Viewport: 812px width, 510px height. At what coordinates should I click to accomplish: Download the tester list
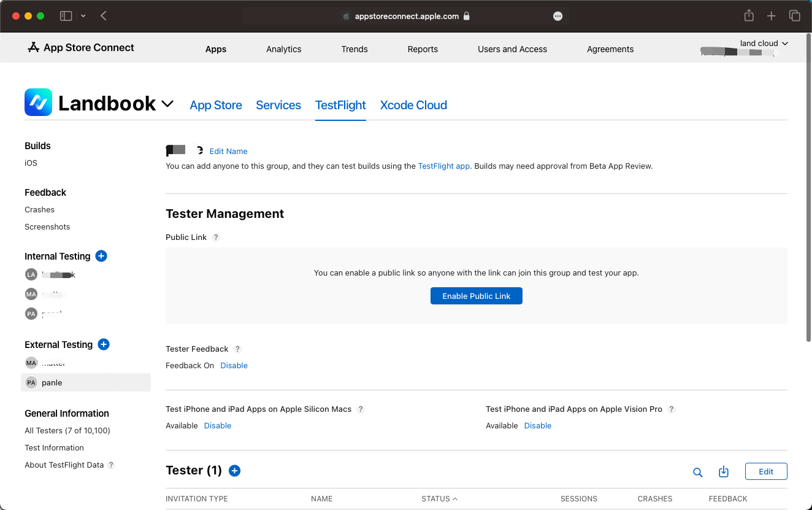tap(724, 471)
